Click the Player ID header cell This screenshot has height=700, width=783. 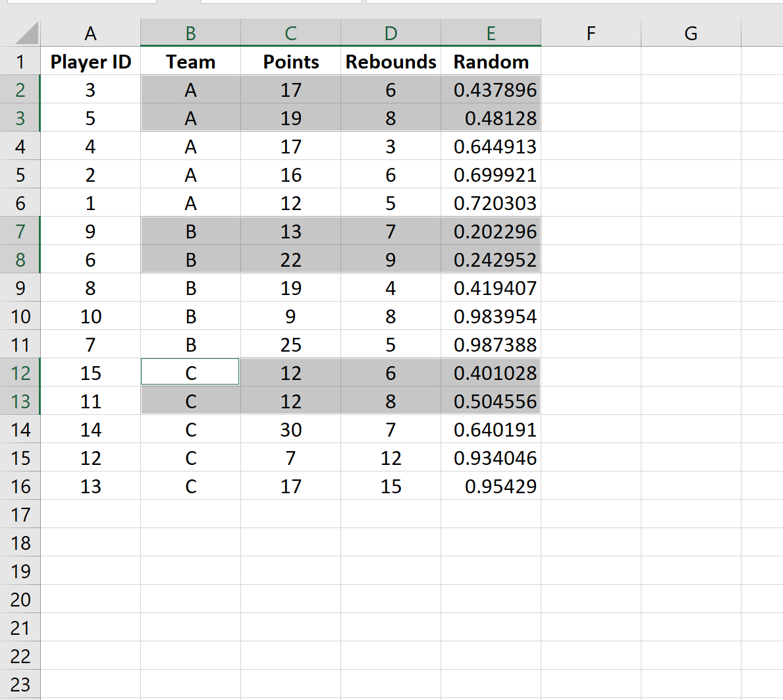[90, 62]
